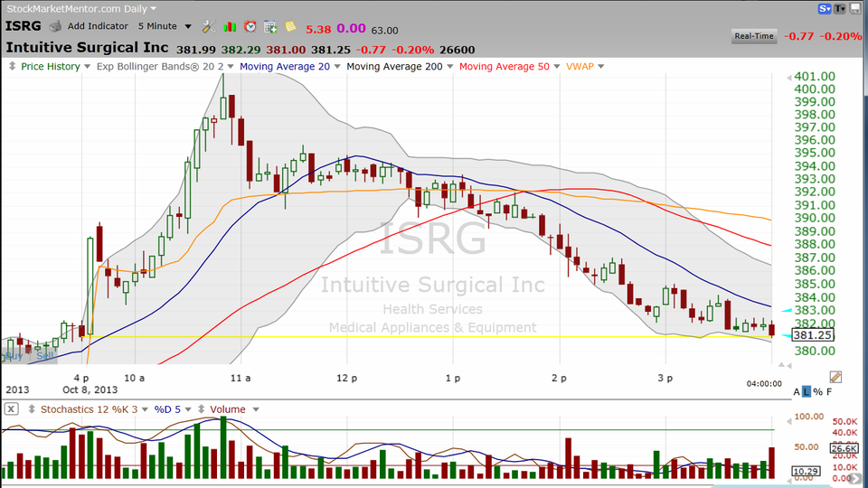Select the L logarithmic scale option
Viewport: 868px width, 488px height.
pos(806,391)
